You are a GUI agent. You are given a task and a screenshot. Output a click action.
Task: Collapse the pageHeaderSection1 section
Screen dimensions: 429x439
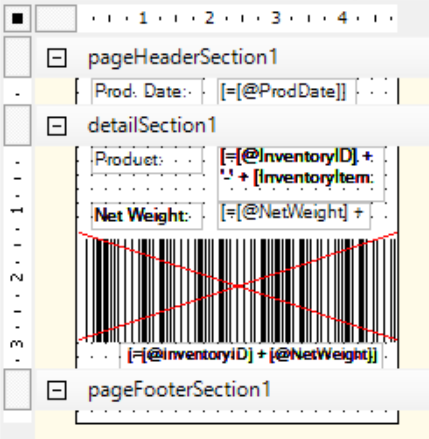57,58
